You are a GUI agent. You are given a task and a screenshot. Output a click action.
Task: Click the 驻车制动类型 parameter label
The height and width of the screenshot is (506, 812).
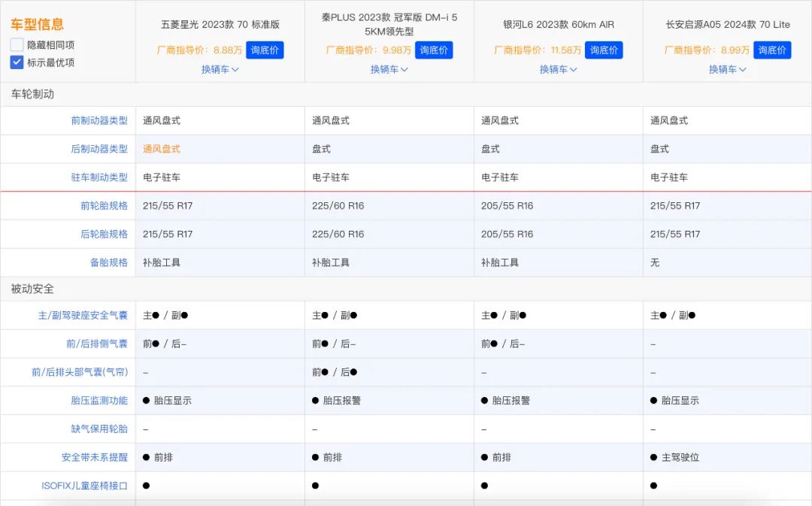pyautogui.click(x=99, y=177)
